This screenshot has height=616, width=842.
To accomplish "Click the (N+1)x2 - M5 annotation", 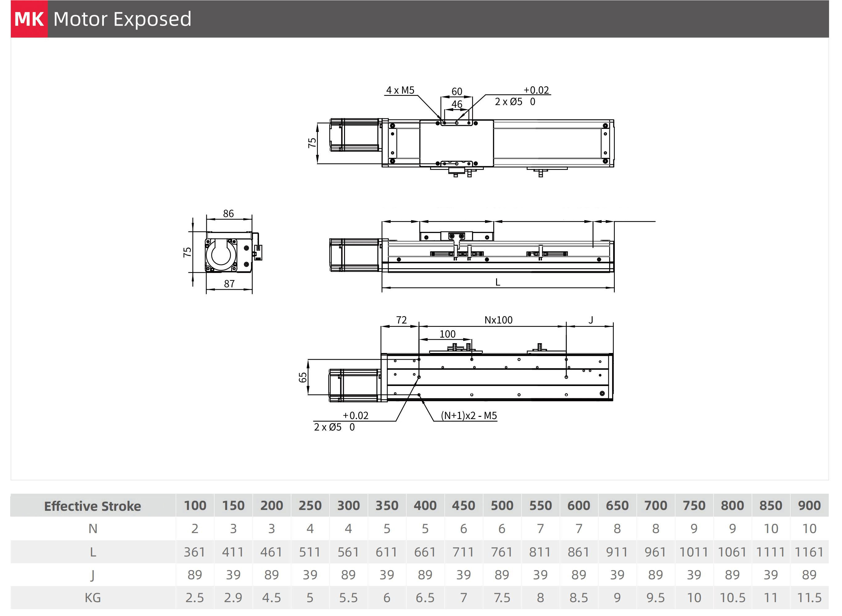I will (469, 415).
